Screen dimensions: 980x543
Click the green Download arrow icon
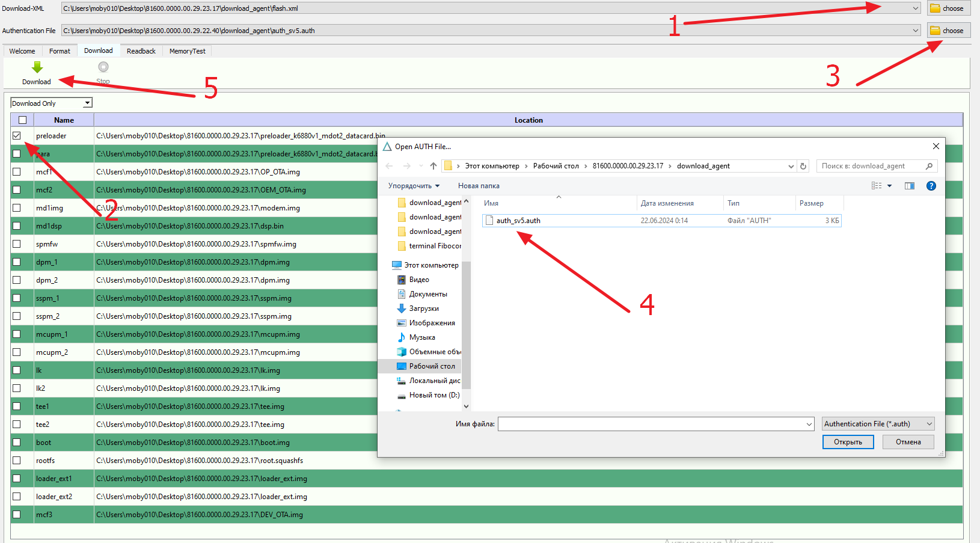coord(37,67)
